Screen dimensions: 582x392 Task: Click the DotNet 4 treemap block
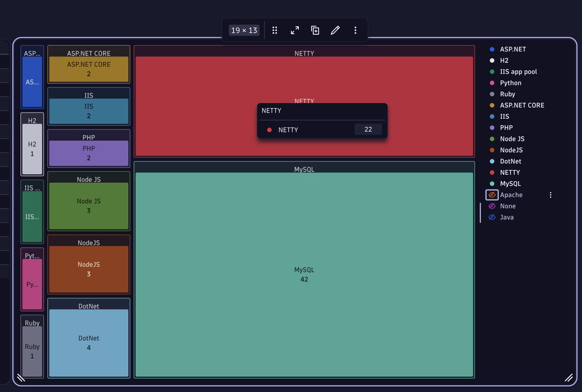tap(89, 343)
